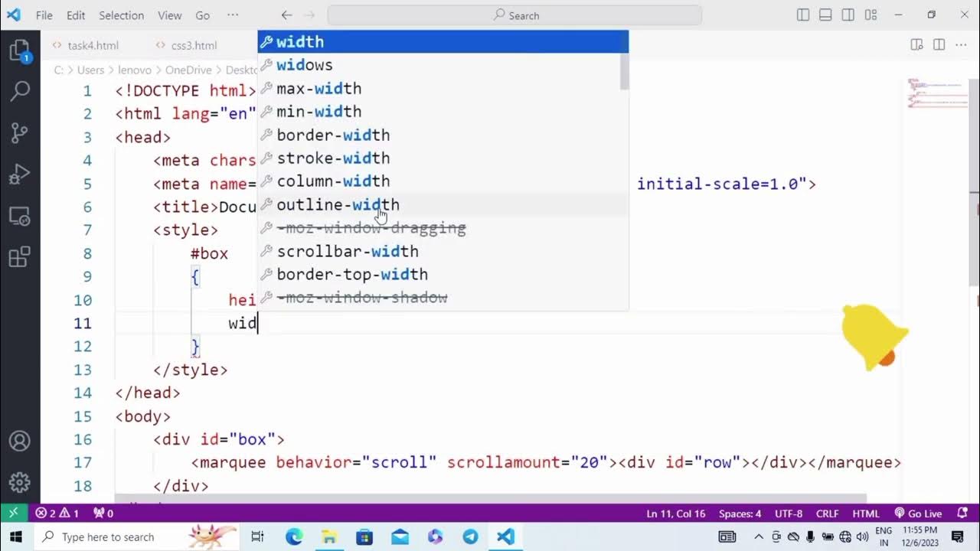Click the Users breadcrumb segment
The width and height of the screenshot is (980, 551).
[x=90, y=70]
